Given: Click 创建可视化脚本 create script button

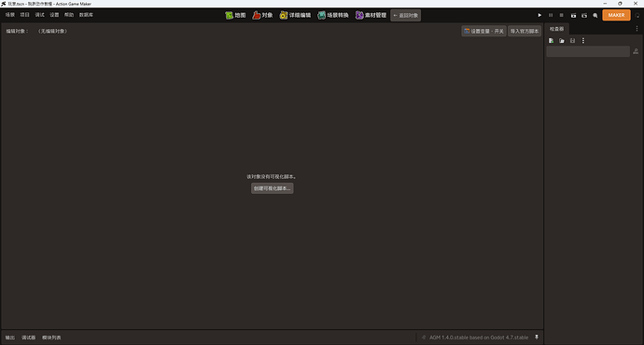Looking at the screenshot, I should [272, 188].
